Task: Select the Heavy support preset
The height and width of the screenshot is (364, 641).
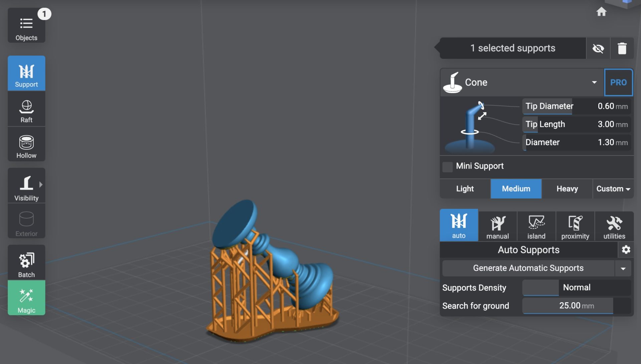Action: (x=567, y=189)
